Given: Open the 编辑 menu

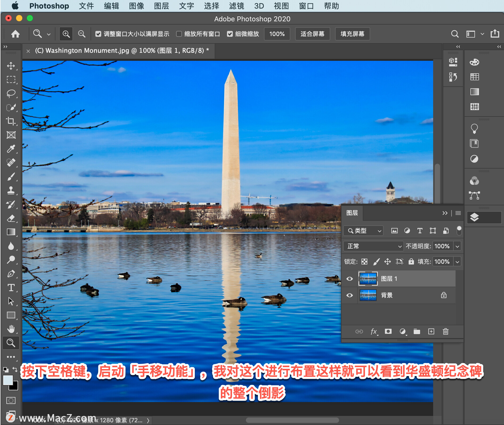Looking at the screenshot, I should pos(111,6).
